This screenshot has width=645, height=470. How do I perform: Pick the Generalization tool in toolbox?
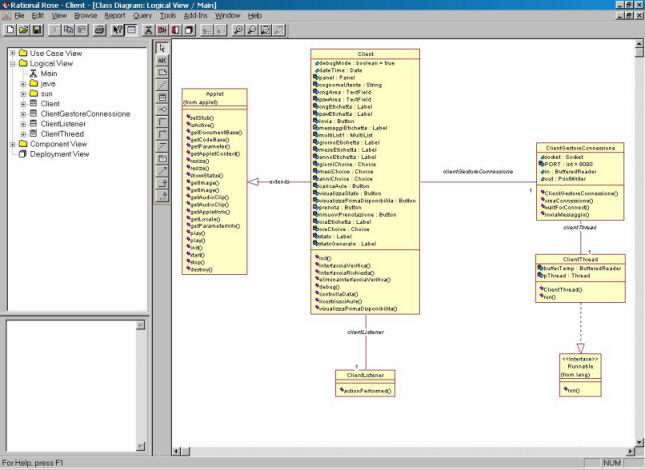(x=162, y=183)
